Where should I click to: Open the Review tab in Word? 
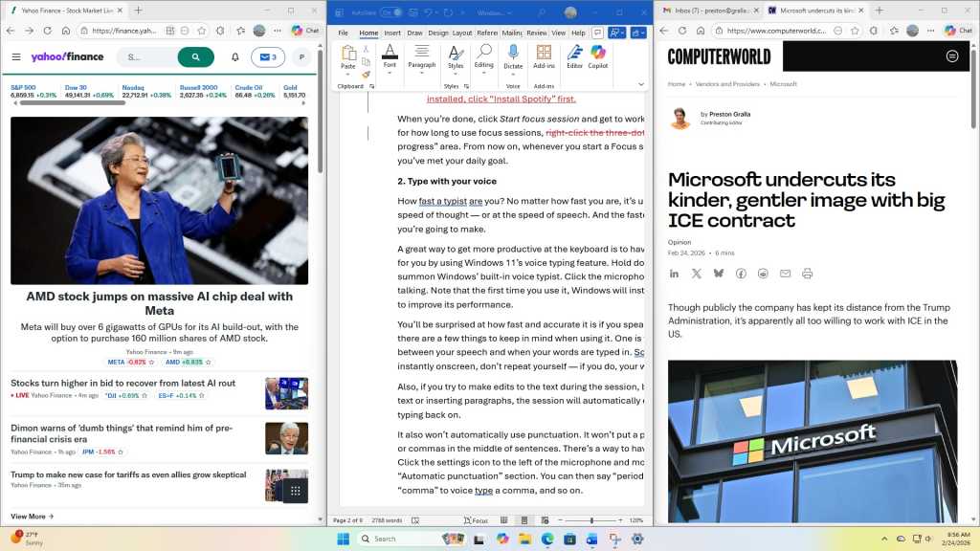pyautogui.click(x=536, y=32)
